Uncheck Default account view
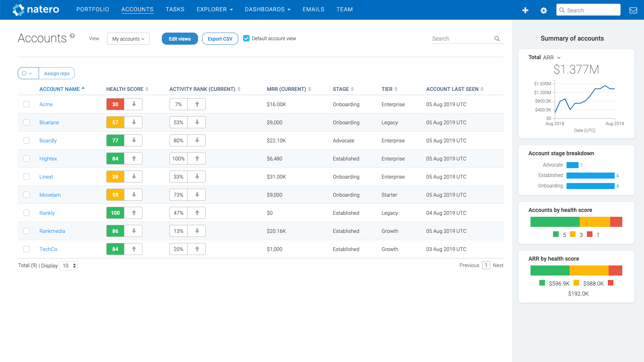This screenshot has height=362, width=644. pyautogui.click(x=246, y=38)
